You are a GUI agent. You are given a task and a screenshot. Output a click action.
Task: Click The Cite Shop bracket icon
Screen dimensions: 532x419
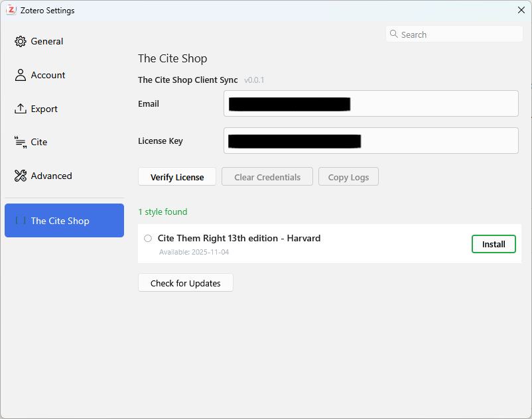21,221
